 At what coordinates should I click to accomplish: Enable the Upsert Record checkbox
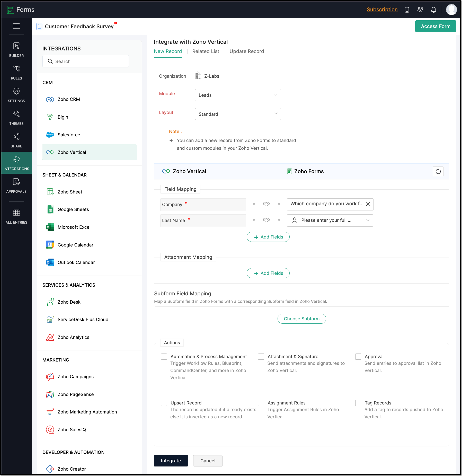164,403
